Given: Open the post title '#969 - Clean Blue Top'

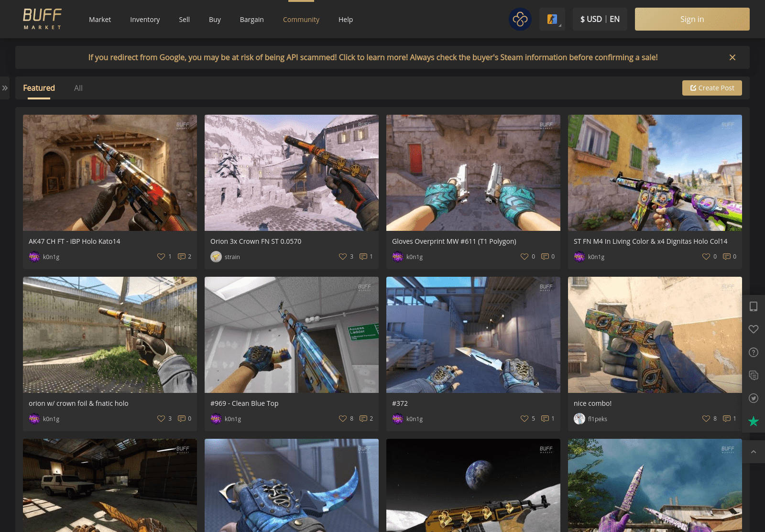Looking at the screenshot, I should coord(244,403).
